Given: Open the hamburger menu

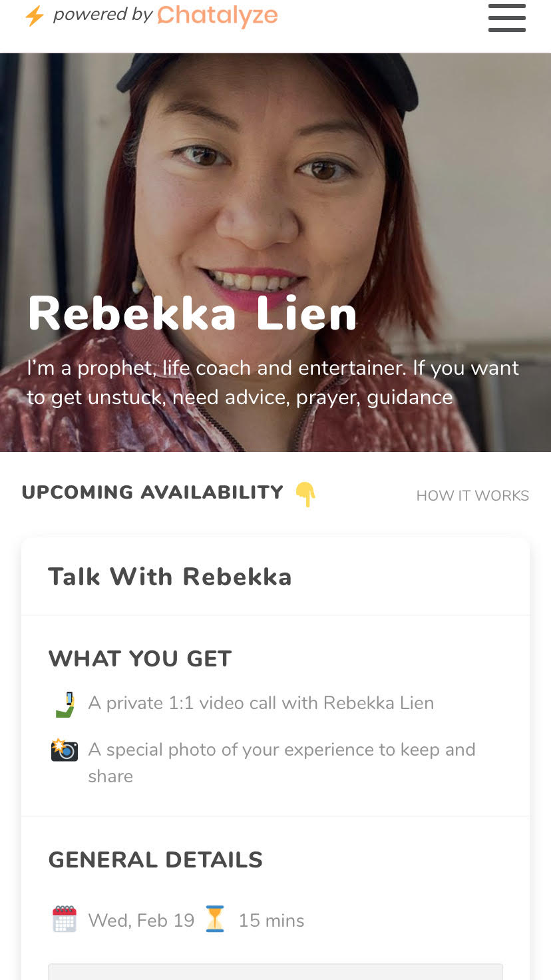Looking at the screenshot, I should [506, 18].
